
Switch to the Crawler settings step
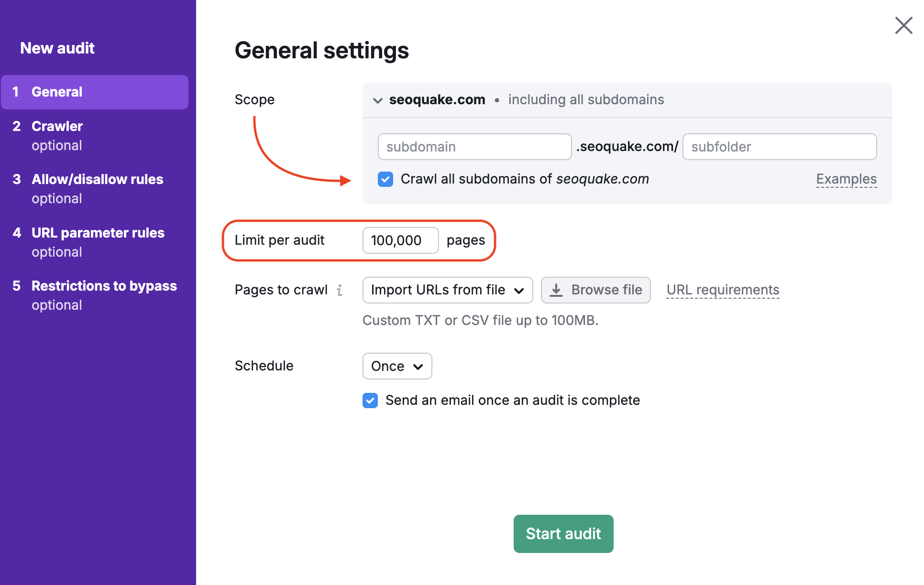(x=56, y=126)
